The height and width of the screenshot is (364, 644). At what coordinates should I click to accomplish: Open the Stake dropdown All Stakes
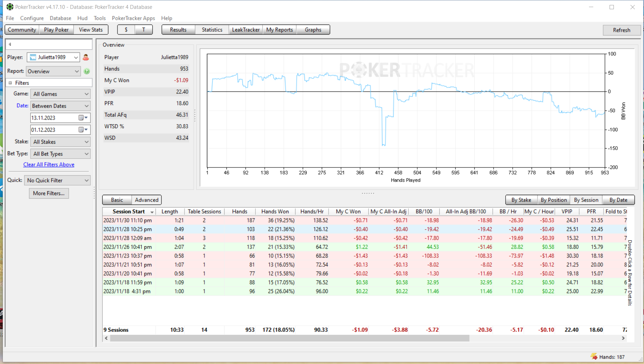[x=60, y=142]
